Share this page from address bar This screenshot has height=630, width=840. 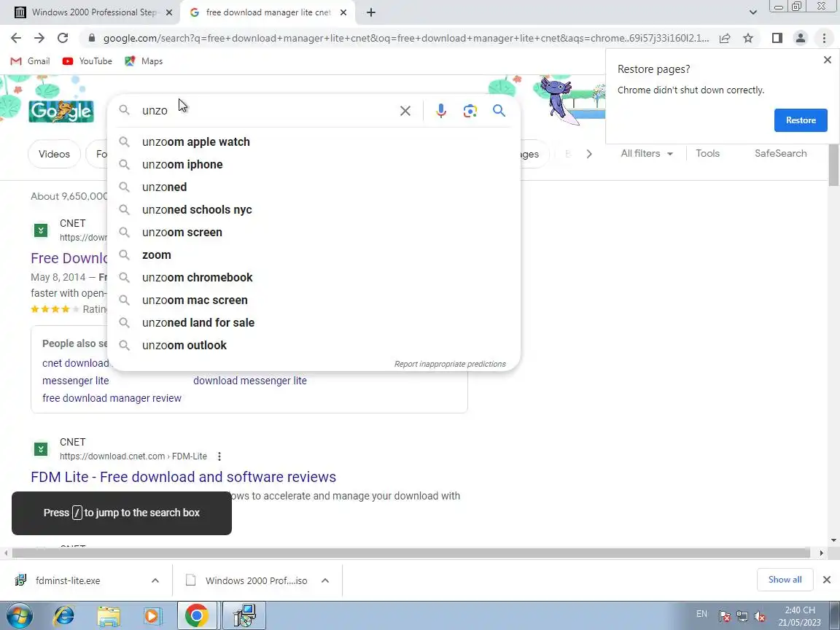pos(725,38)
